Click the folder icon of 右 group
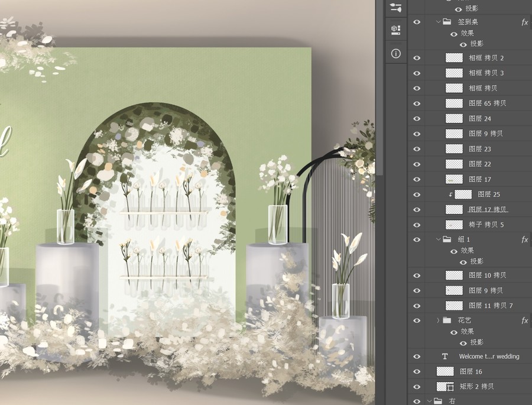Screen dimensions: 532x405 (x=438, y=401)
